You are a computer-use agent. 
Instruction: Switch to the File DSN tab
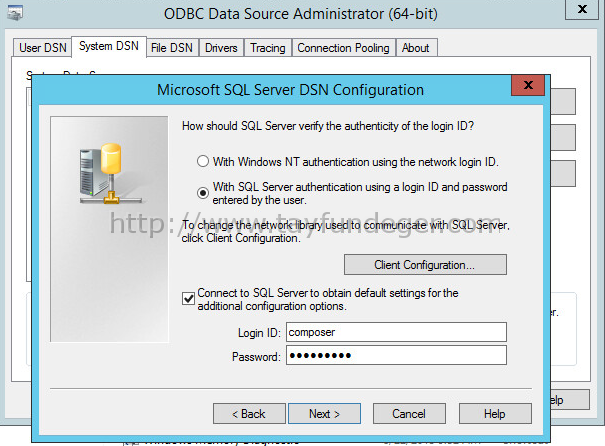pyautogui.click(x=172, y=48)
